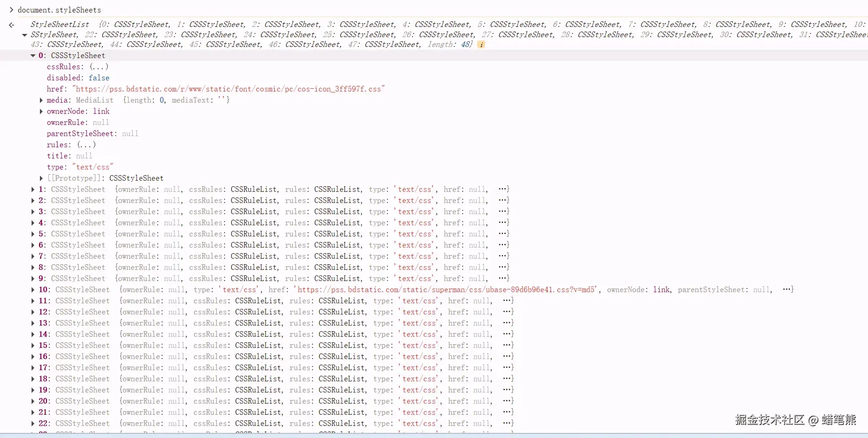Expand stylesheet entry 3
Screen dimensions: 868x438
coord(33,212)
